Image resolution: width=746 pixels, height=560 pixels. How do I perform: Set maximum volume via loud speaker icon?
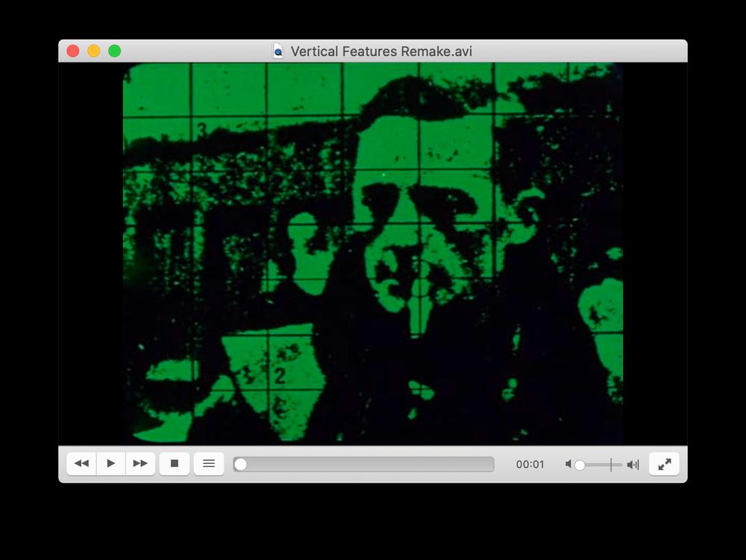[x=633, y=465]
